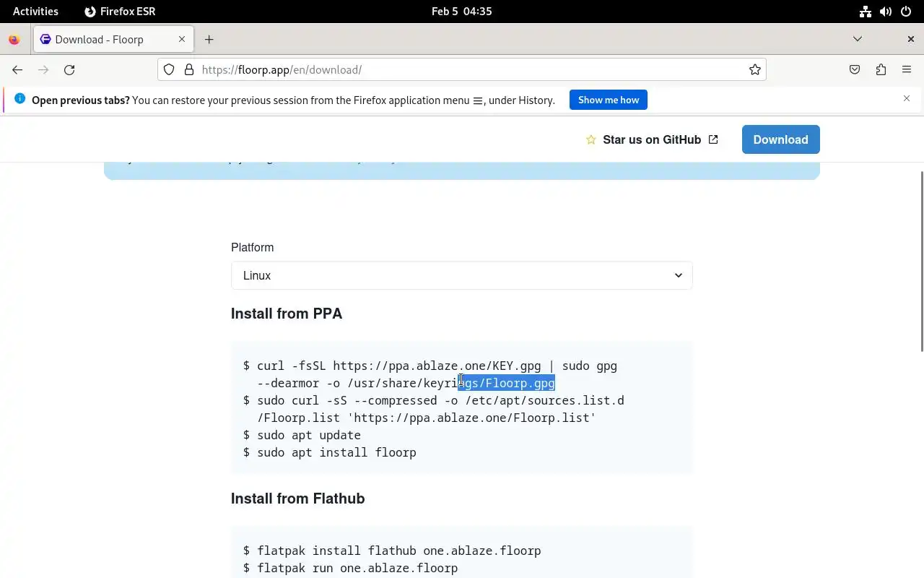Click the volume speaker icon
This screenshot has width=924, height=578.
pos(886,11)
